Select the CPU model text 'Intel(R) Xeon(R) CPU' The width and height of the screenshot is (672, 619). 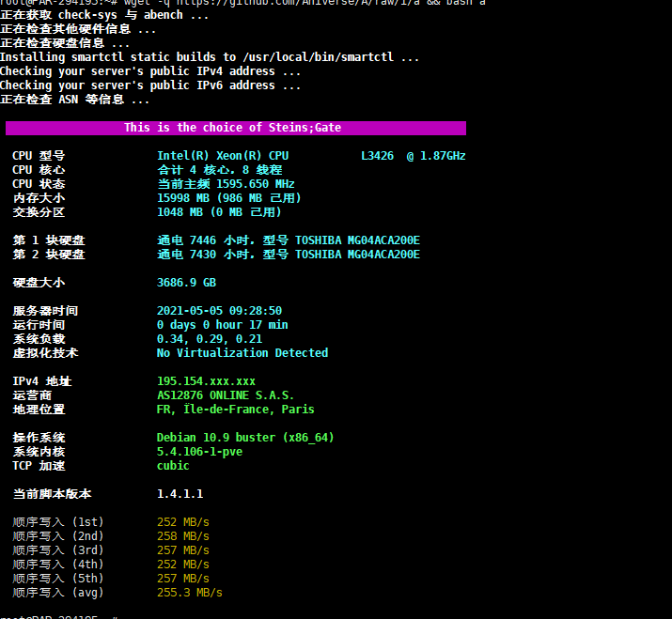[223, 156]
